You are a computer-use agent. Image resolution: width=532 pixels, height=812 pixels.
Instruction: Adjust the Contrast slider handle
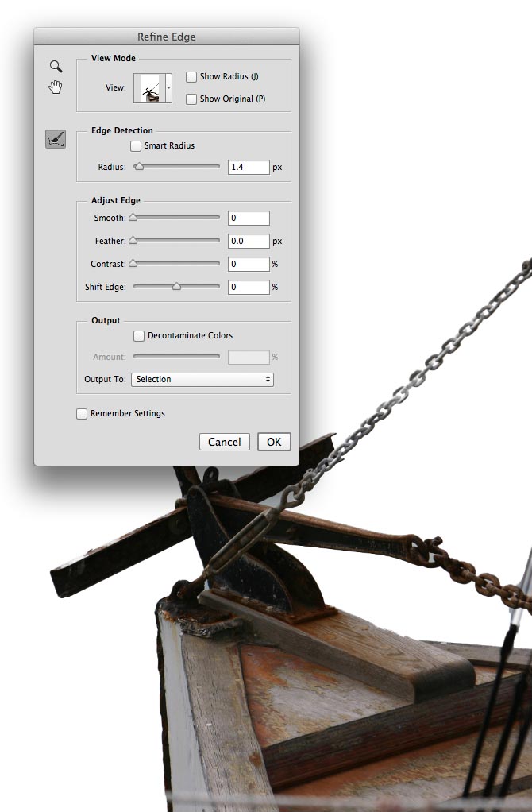point(133,264)
